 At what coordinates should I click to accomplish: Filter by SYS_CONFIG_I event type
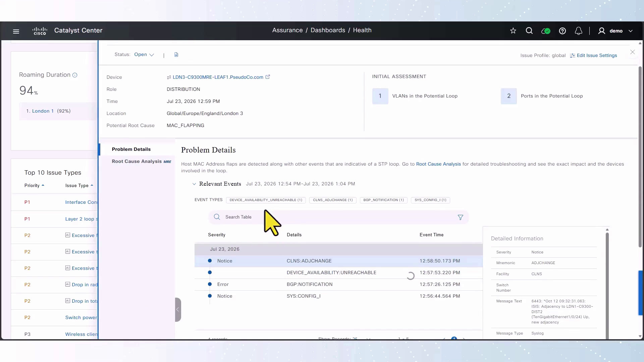coord(430,200)
